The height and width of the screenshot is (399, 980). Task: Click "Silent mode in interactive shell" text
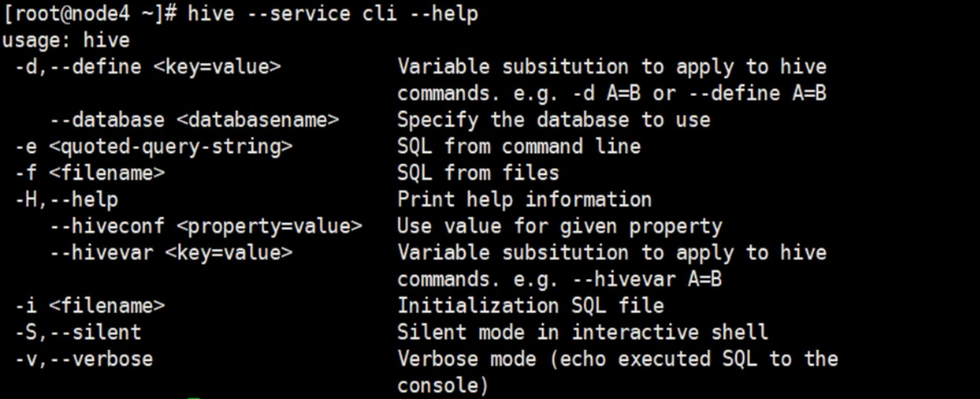582,332
